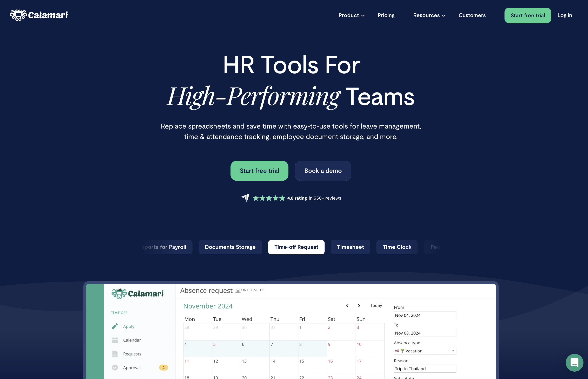Select November 5 in the calendar
Image resolution: width=588 pixels, height=379 pixels.
point(226,349)
